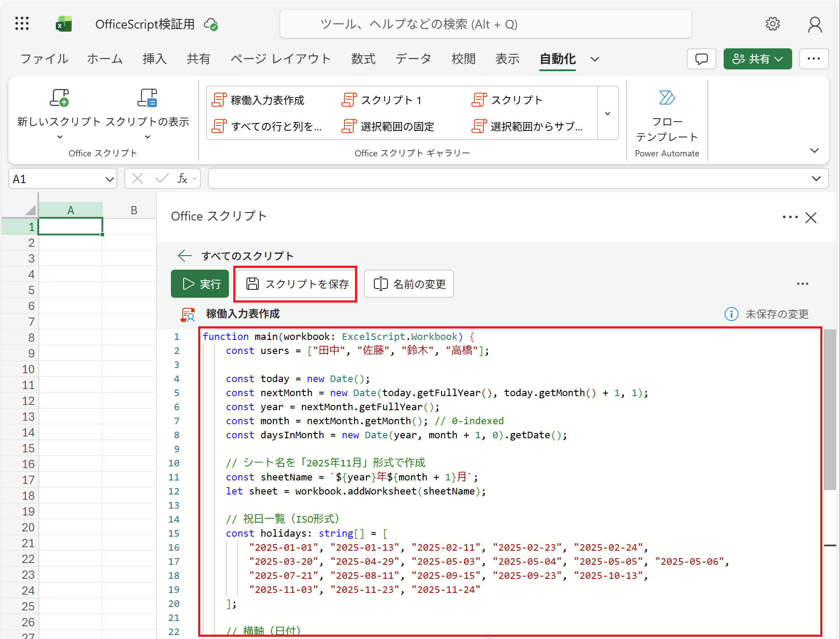Click the Excel logo icon
This screenshot has width=840, height=639.
coord(64,24)
